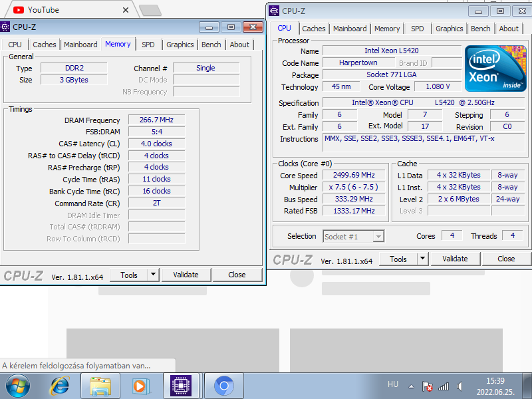Open Windows Media Player taskbar icon
Screen dimensions: 532x399
click(140, 386)
